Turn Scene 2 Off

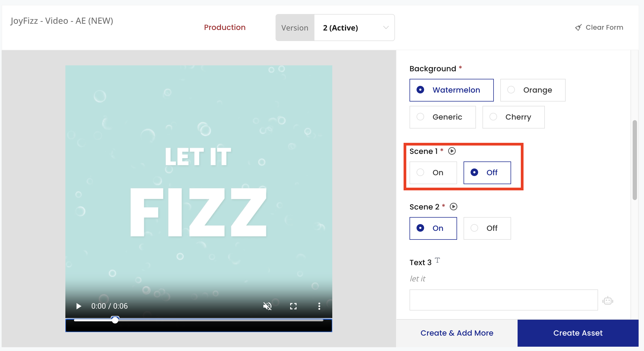(x=487, y=228)
